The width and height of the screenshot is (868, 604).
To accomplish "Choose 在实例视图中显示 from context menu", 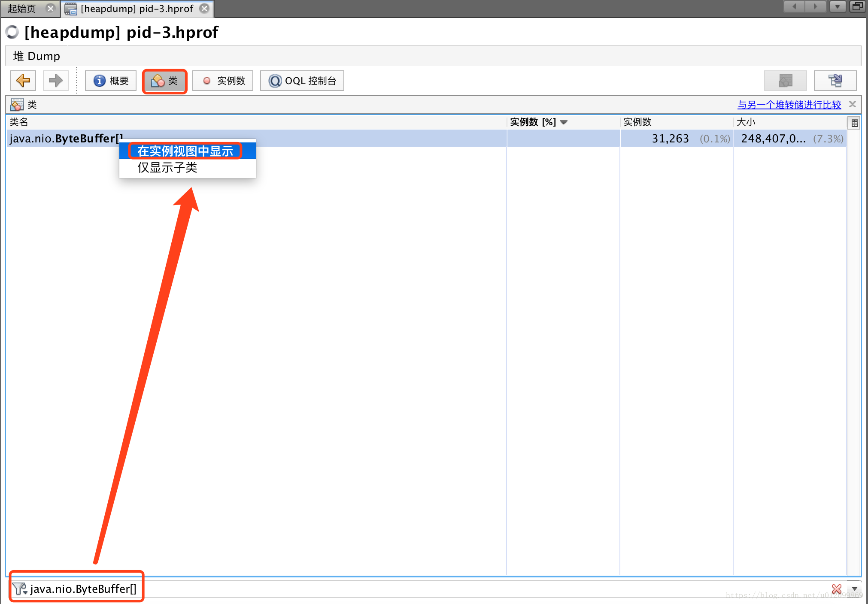I will coord(188,151).
